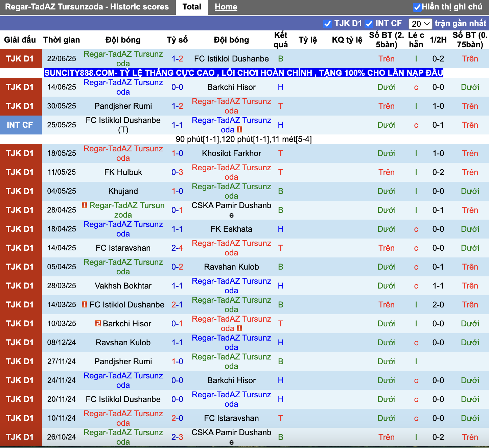Click the '1/2H' column header
The height and width of the screenshot is (448, 489).
438,40
